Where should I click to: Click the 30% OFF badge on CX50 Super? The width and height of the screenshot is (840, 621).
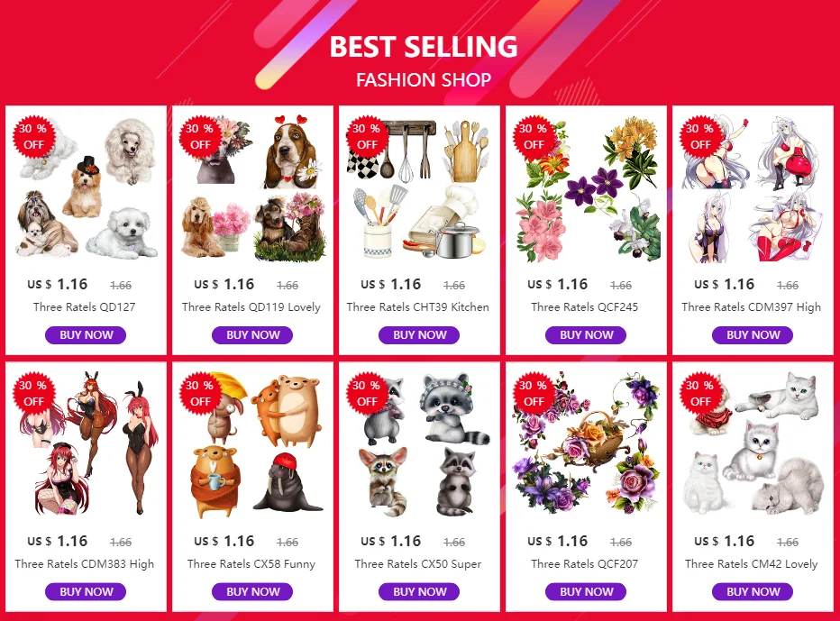(x=367, y=393)
